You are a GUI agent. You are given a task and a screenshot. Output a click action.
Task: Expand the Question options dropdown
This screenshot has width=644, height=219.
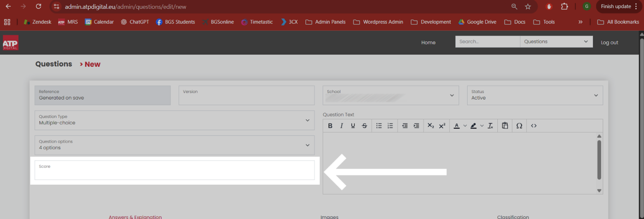175,145
